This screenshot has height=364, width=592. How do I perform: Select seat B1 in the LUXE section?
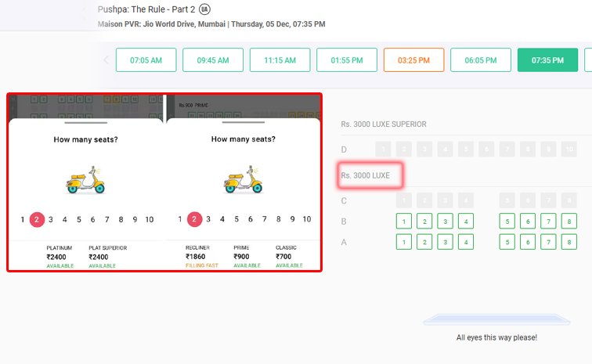click(404, 222)
